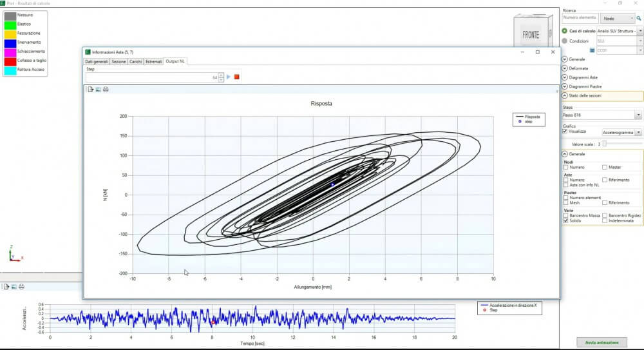Click the red Collasso a taglio legend swatch
This screenshot has height=350, width=644.
click(10, 61)
